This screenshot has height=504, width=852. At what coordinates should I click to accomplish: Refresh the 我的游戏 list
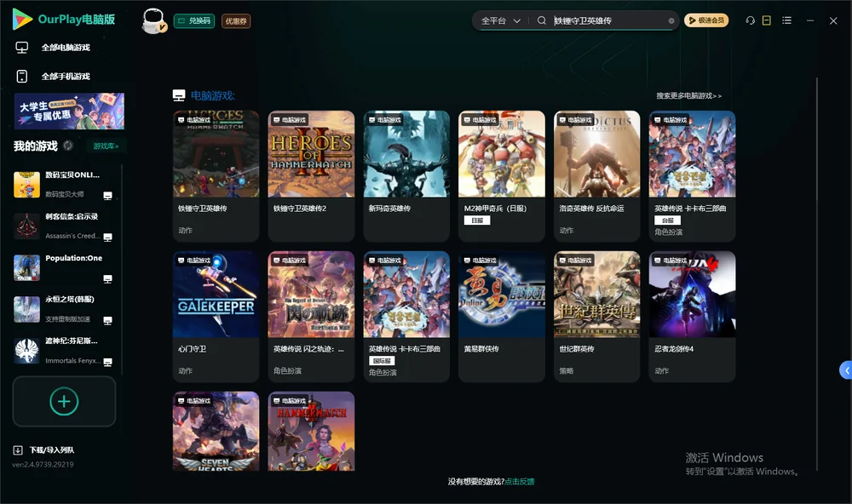(68, 146)
